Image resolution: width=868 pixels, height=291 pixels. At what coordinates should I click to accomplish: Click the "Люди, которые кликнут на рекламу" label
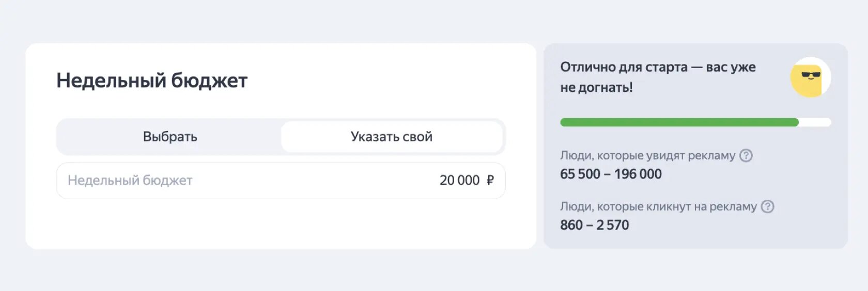658,206
